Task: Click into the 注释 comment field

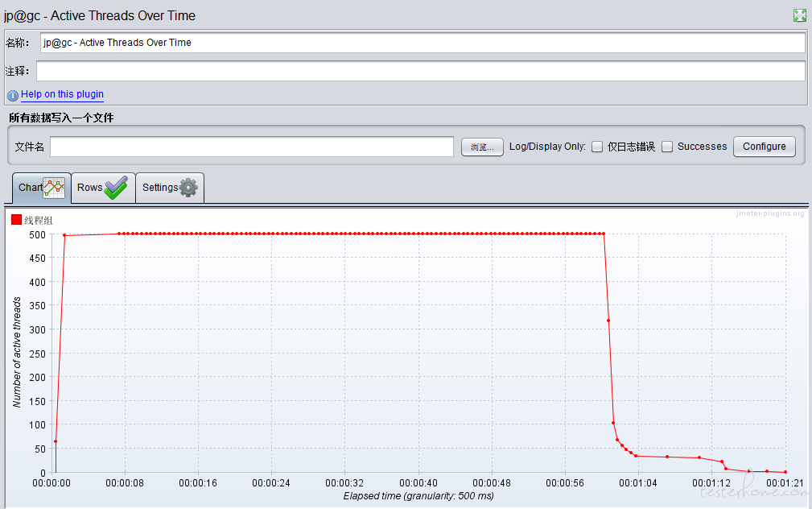Action: pyautogui.click(x=420, y=71)
